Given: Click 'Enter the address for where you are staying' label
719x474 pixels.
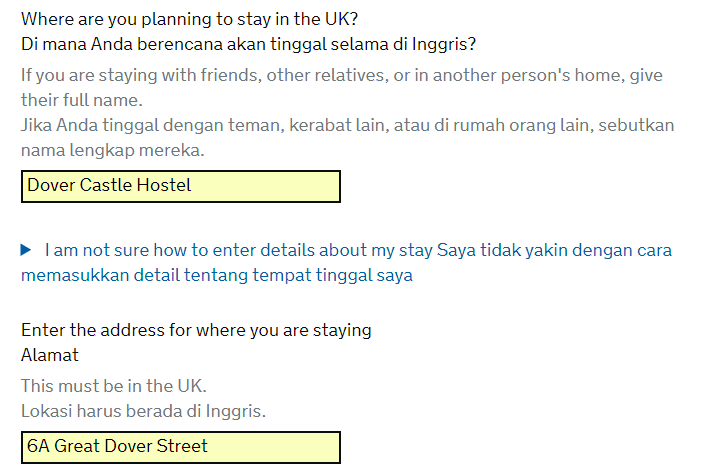Looking at the screenshot, I should 196,330.
